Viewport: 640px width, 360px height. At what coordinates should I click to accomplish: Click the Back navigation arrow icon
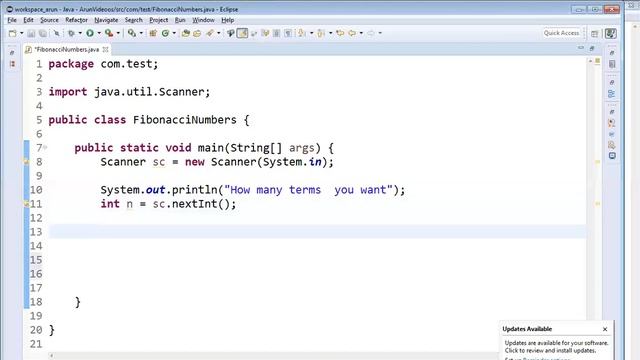352,33
